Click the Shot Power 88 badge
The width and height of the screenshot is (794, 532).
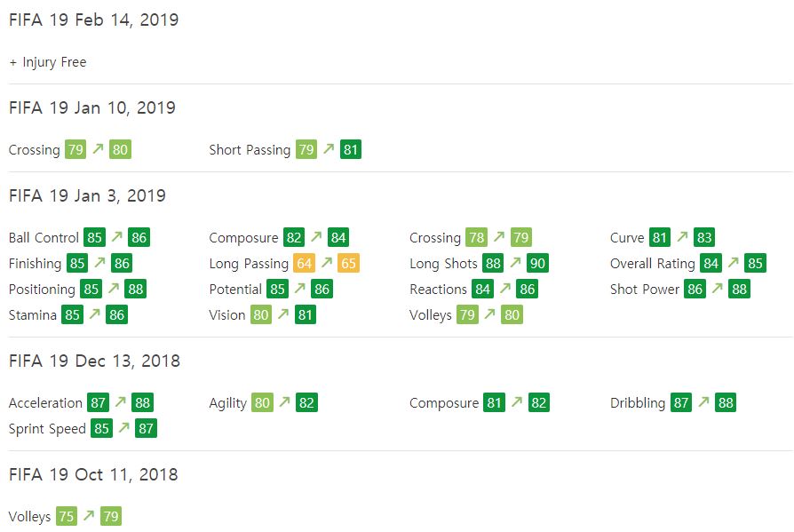pyautogui.click(x=739, y=289)
